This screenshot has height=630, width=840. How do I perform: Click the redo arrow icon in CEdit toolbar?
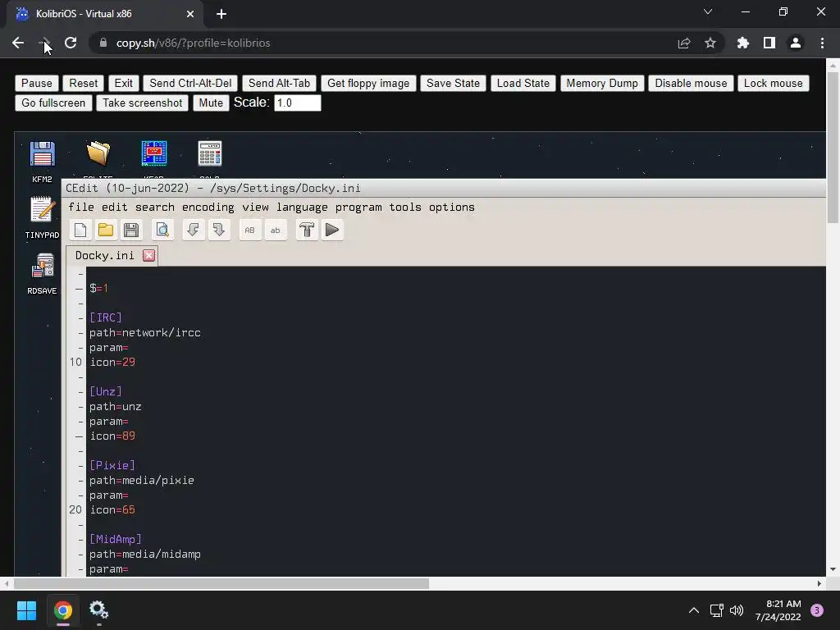pos(219,230)
